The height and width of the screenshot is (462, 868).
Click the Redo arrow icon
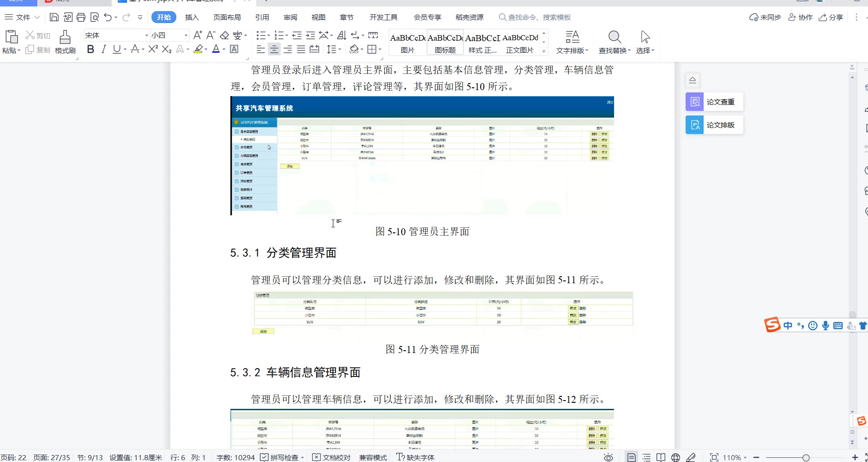(x=126, y=17)
